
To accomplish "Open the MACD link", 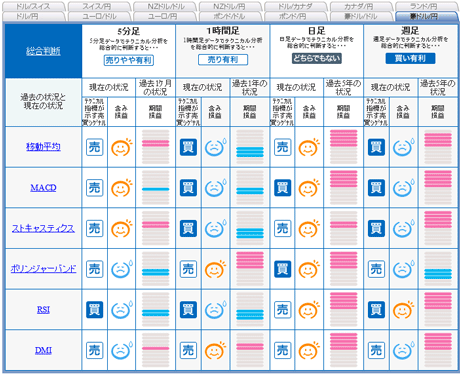I will pyautogui.click(x=43, y=188).
